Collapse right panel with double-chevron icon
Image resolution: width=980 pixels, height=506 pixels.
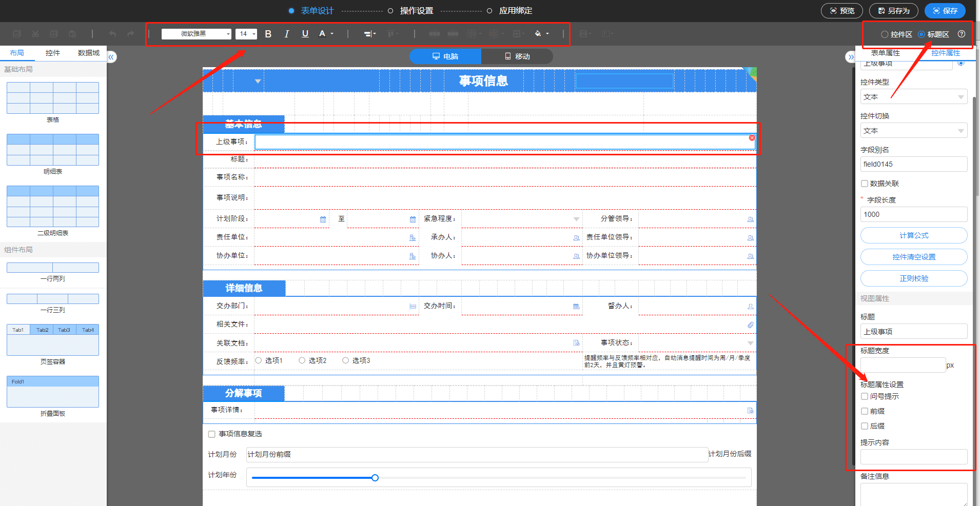(851, 57)
